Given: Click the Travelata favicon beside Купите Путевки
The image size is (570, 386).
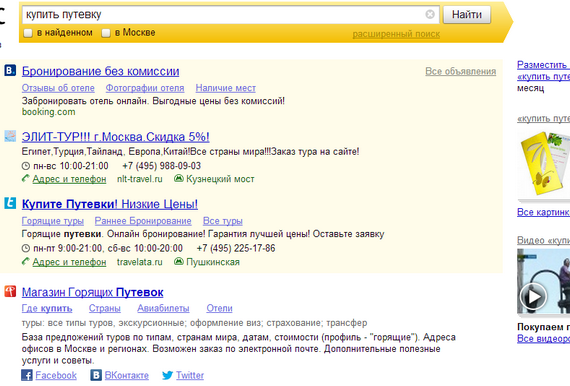Looking at the screenshot, I should point(10,203).
